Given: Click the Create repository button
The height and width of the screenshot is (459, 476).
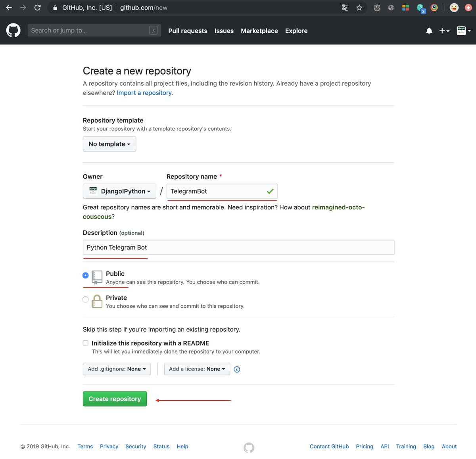Looking at the screenshot, I should coord(115,399).
